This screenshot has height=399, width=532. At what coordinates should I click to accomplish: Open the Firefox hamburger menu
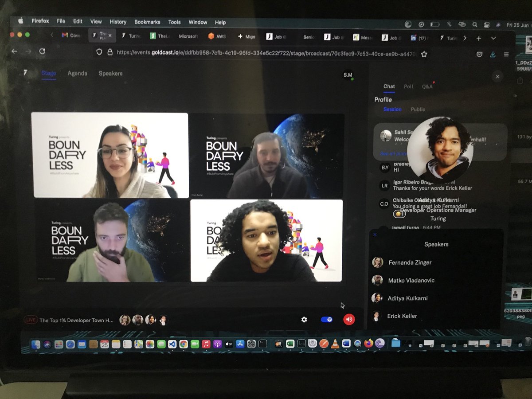pyautogui.click(x=506, y=55)
